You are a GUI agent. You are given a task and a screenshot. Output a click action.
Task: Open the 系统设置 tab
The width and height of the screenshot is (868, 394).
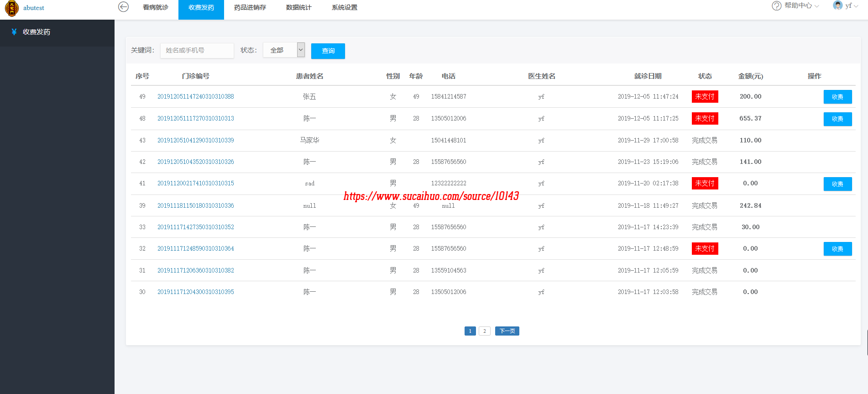coord(344,8)
